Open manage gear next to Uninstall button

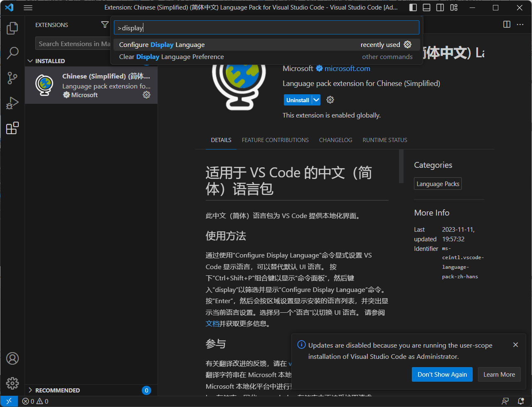pyautogui.click(x=330, y=100)
